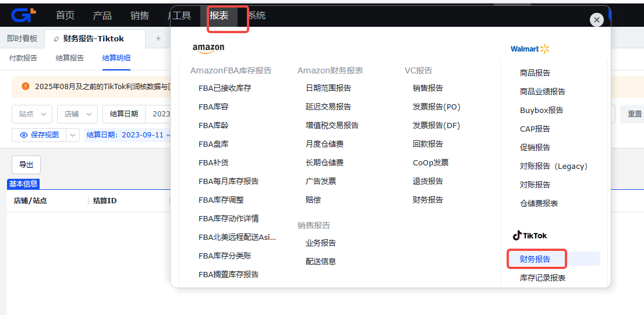Open 增值税交易报告
Viewport: 644px width, 315px height.
pyautogui.click(x=332, y=125)
